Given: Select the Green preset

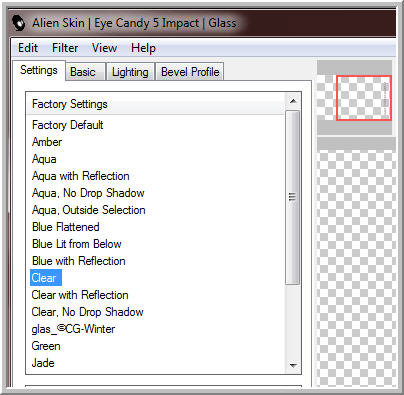Looking at the screenshot, I should (x=46, y=346).
